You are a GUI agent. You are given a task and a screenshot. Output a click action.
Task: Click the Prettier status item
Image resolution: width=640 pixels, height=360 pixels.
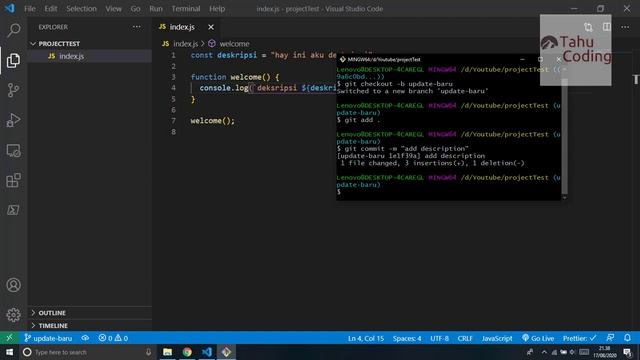[x=580, y=338]
